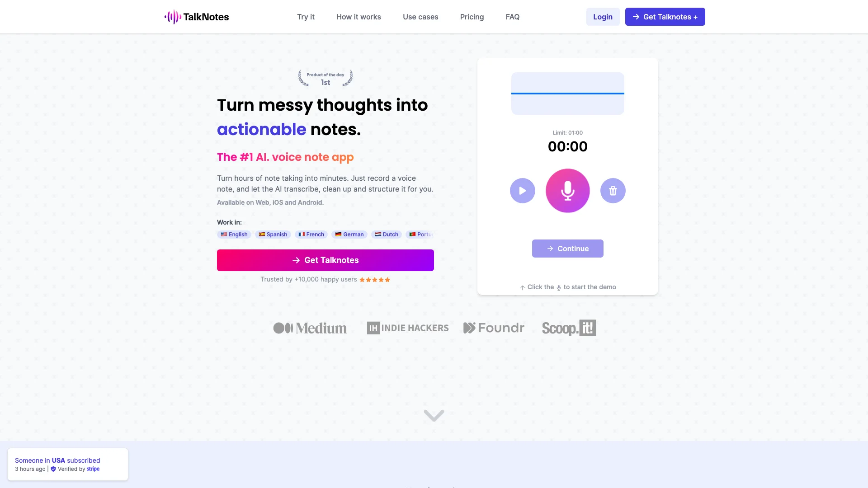This screenshot has width=868, height=488.
Task: Select the Try it menu item
Action: [x=306, y=17]
